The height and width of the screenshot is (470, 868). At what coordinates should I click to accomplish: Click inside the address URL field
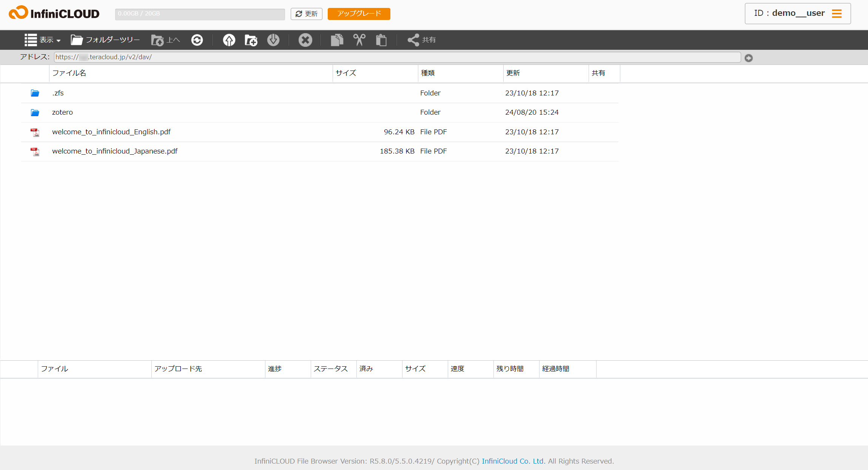tap(396, 57)
